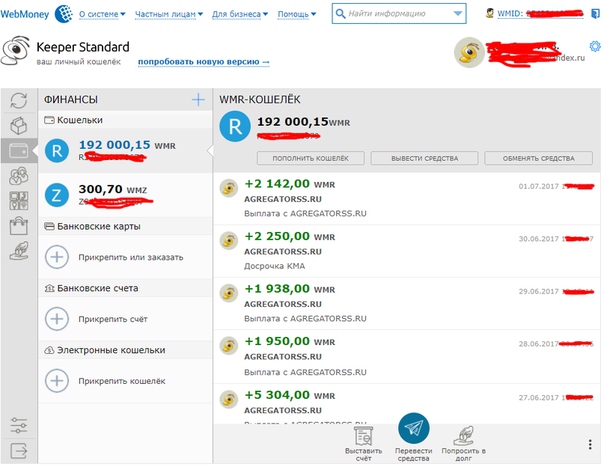
Task: Click the WebMoney globe logo
Action: pos(64,14)
